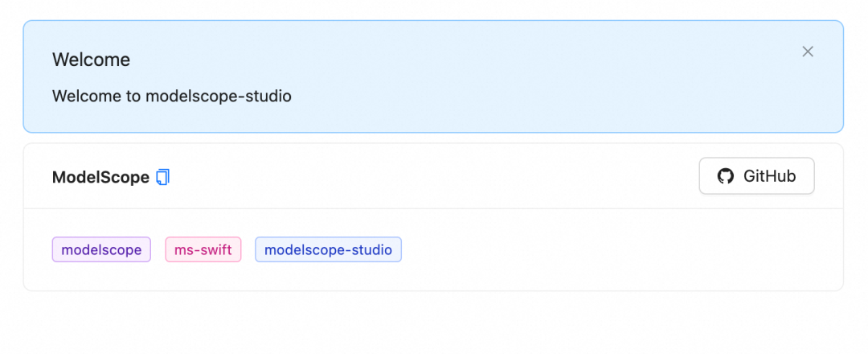Click the Welcome heading in the alert
868x354 pixels.
(x=92, y=60)
